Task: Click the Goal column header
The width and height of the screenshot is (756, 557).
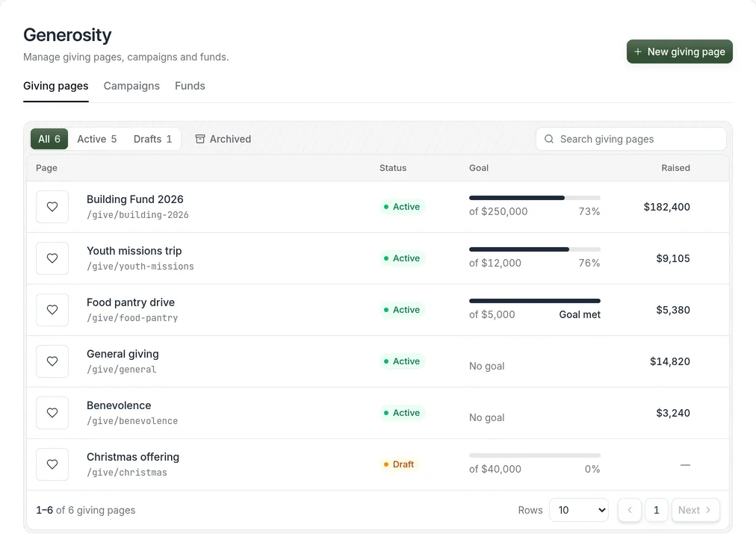Action: click(479, 168)
